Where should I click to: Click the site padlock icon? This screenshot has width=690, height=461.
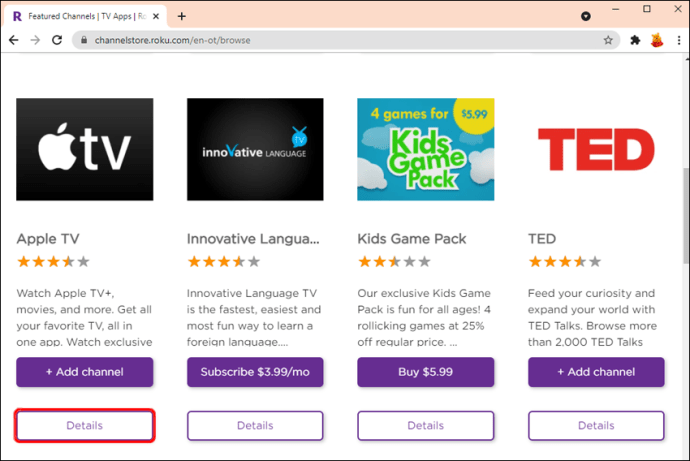(x=86, y=40)
